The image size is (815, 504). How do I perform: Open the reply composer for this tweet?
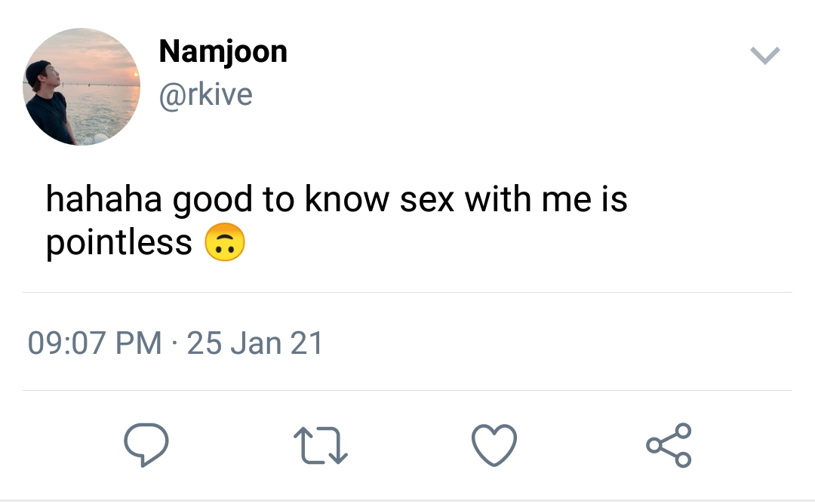coord(146,445)
